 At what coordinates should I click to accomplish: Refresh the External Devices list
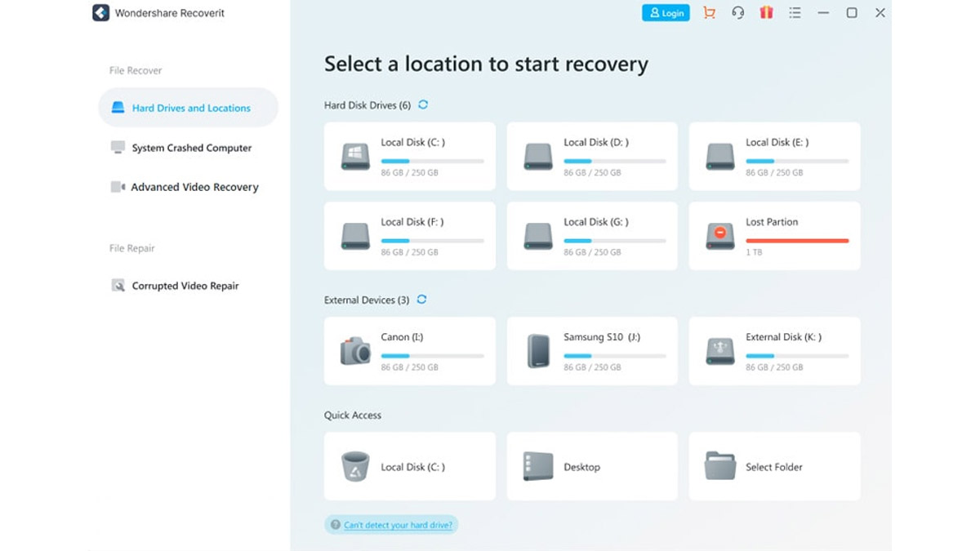tap(421, 300)
